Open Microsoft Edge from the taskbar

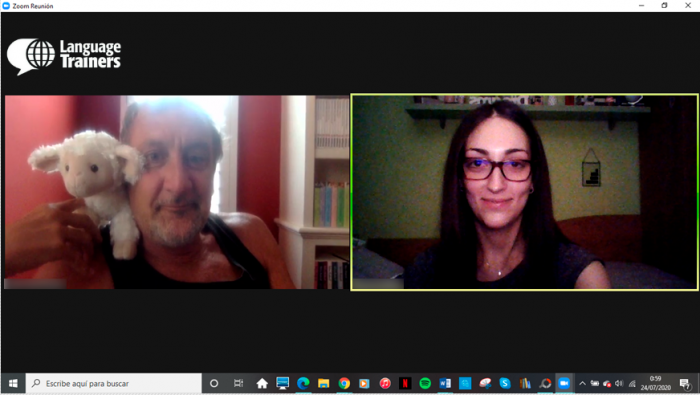[303, 383]
